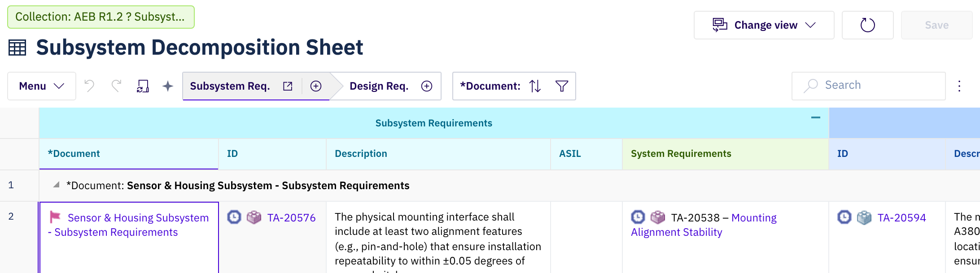Click the redo arrow icon

117,86
